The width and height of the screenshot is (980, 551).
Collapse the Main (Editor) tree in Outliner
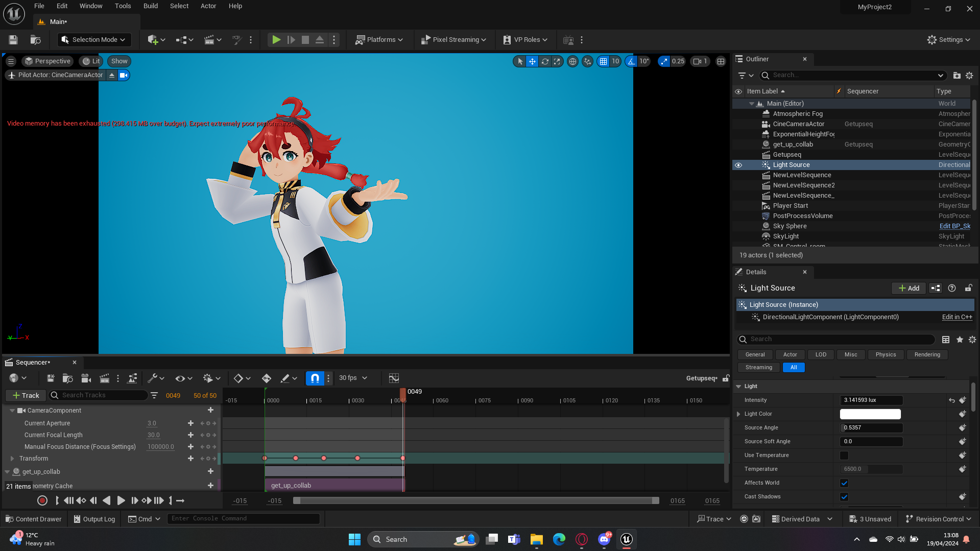(752, 104)
